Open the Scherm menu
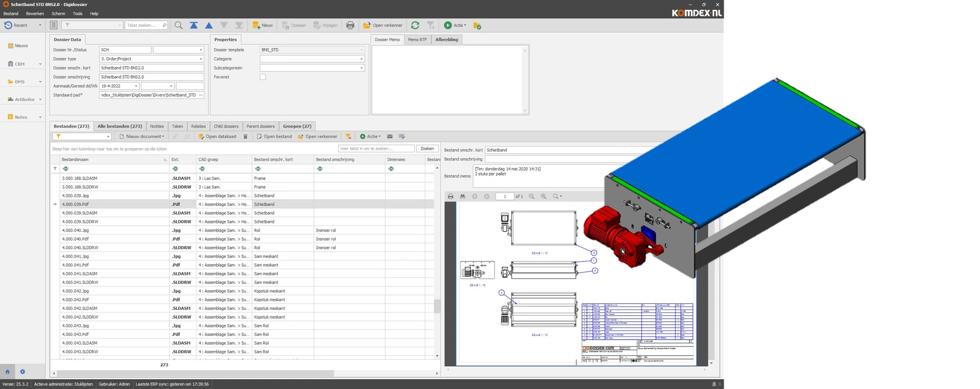 (58, 14)
